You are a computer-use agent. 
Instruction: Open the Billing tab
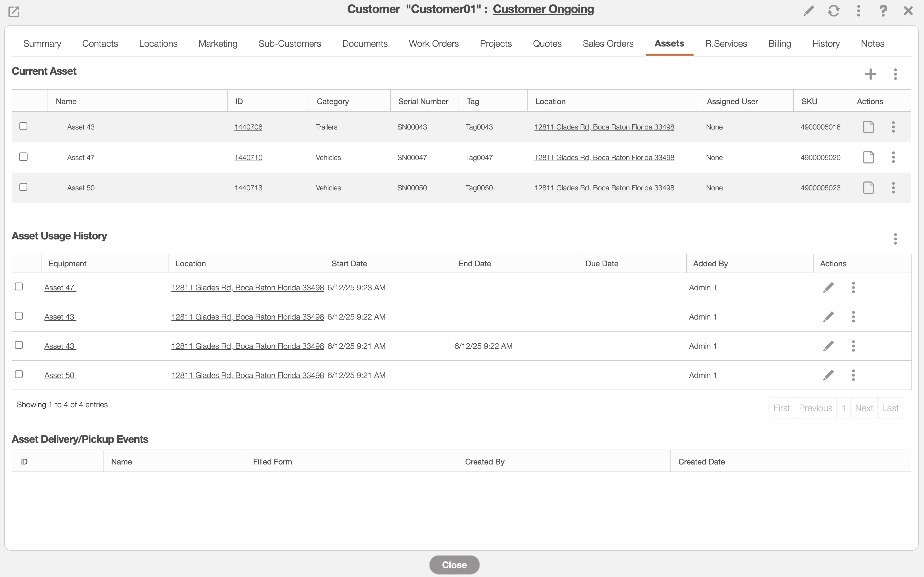point(779,44)
